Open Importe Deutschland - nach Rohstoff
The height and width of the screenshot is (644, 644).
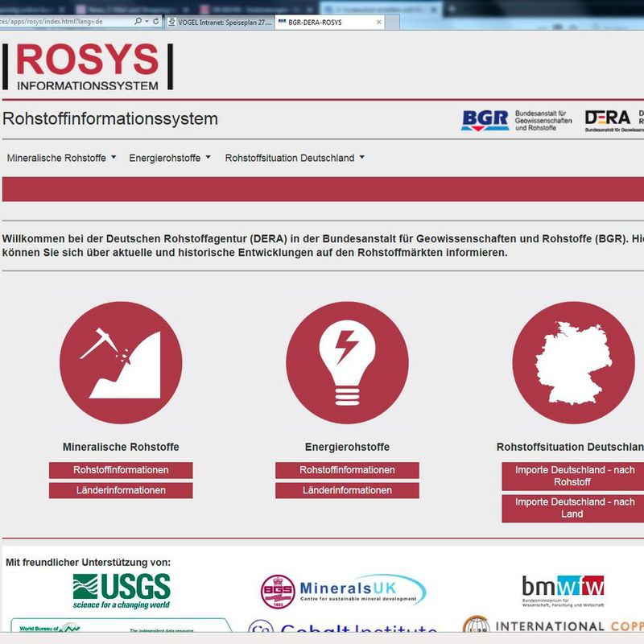(x=573, y=476)
